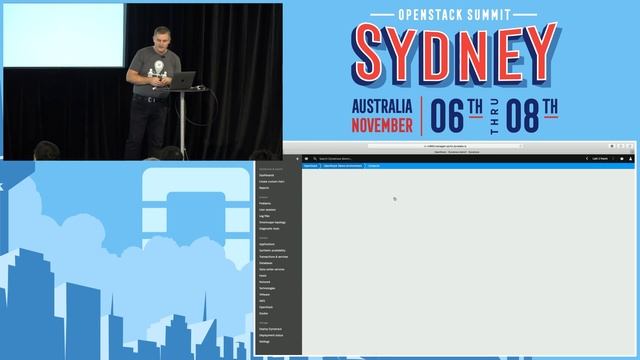Select Network in the sidebar
This screenshot has height=360, width=640.
pos(264,282)
